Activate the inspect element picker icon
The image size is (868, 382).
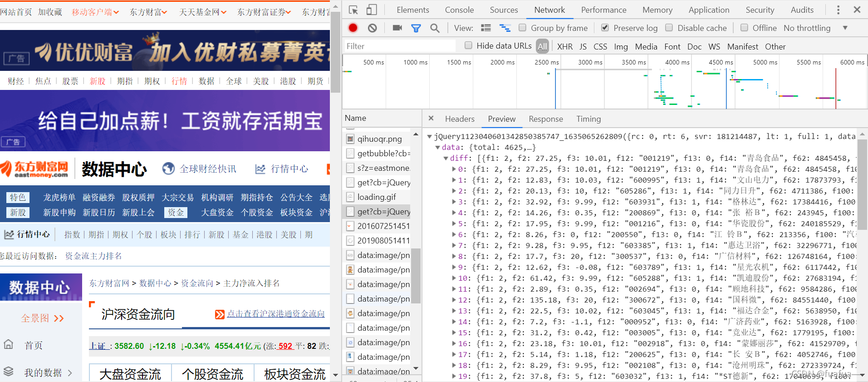click(x=353, y=10)
